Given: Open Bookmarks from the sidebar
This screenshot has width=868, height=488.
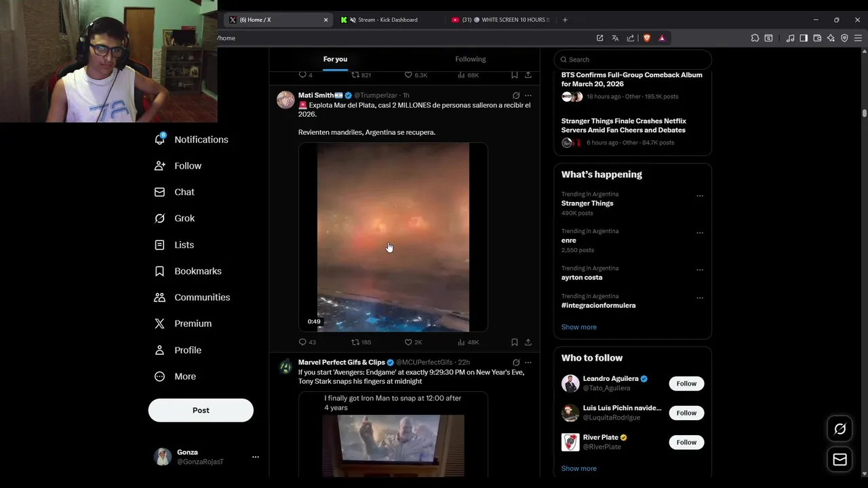Looking at the screenshot, I should pos(188,271).
